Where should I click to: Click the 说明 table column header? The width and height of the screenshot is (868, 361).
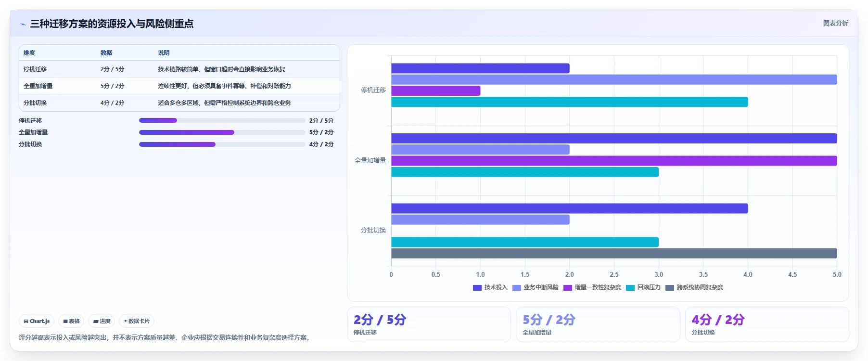point(164,53)
